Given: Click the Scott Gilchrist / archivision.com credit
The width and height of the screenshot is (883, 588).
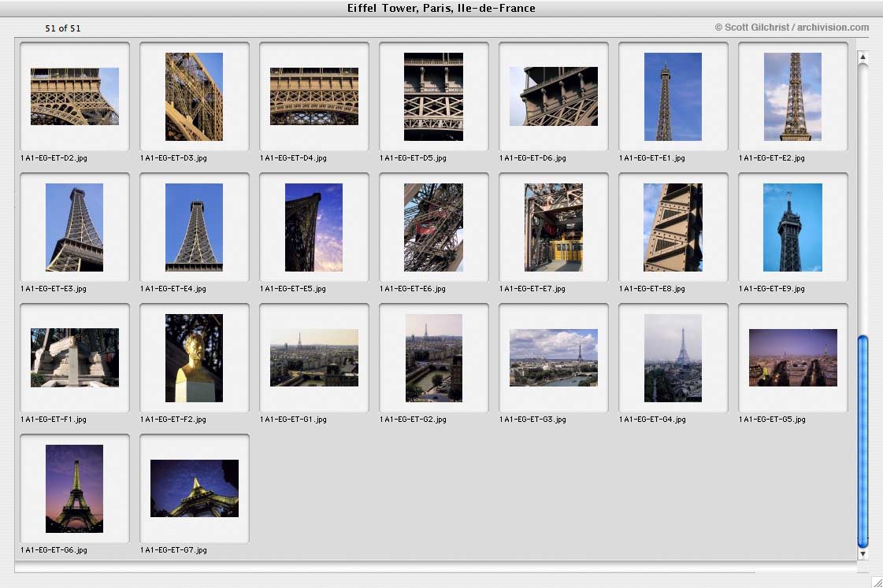Looking at the screenshot, I should (x=792, y=27).
